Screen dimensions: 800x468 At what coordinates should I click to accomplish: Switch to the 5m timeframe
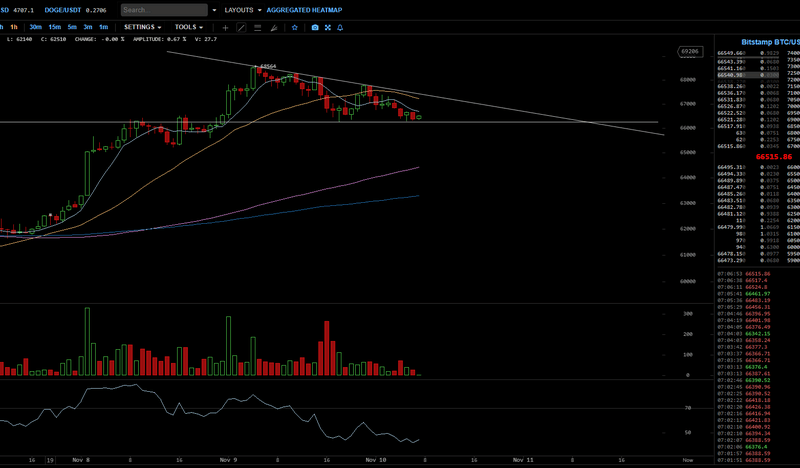click(x=72, y=27)
